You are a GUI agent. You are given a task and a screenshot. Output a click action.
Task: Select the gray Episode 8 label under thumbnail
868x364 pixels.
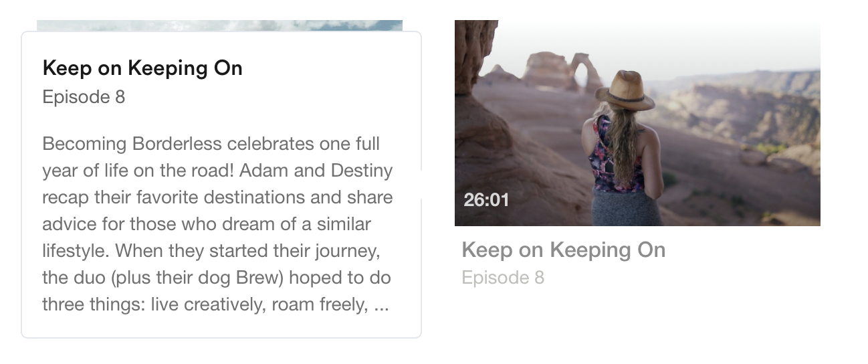[x=503, y=278]
